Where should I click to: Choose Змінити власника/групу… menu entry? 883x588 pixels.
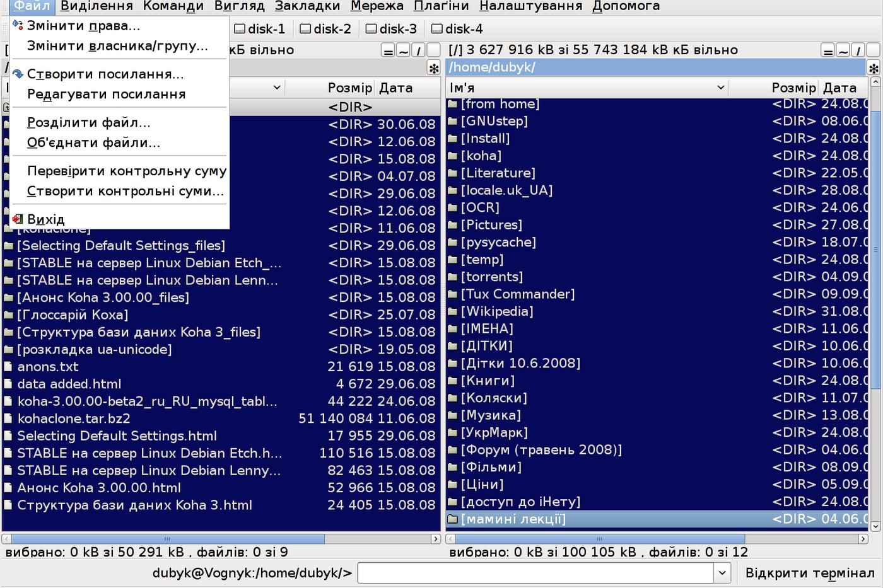120,45
